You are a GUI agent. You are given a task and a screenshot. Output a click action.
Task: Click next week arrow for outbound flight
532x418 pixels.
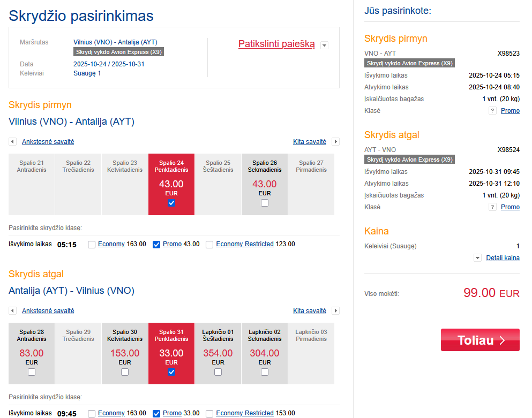coord(335,142)
